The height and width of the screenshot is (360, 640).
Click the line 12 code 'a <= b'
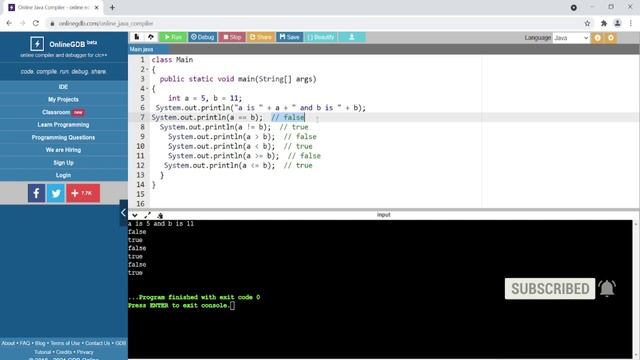(256, 165)
